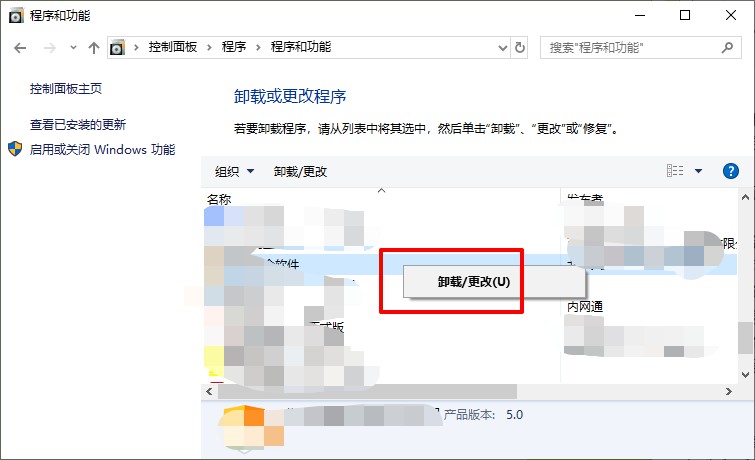Click the address bar control panel icon
This screenshot has width=755, height=460.
point(119,48)
